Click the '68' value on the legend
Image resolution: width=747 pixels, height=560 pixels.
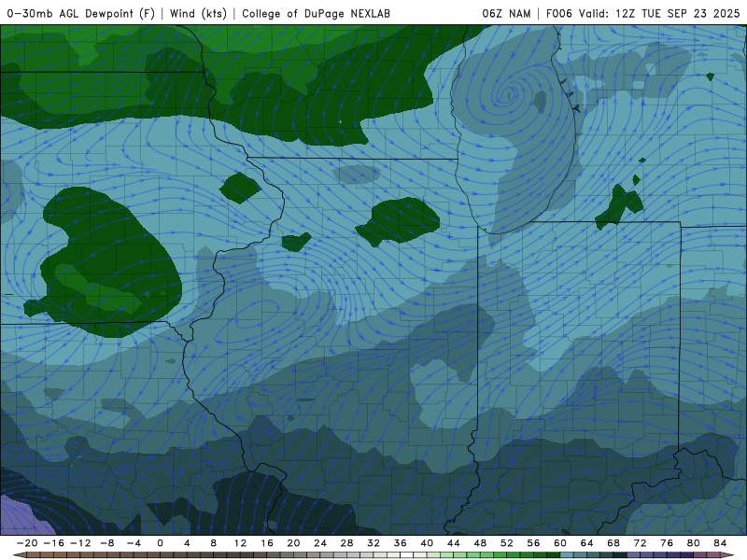coord(613,543)
